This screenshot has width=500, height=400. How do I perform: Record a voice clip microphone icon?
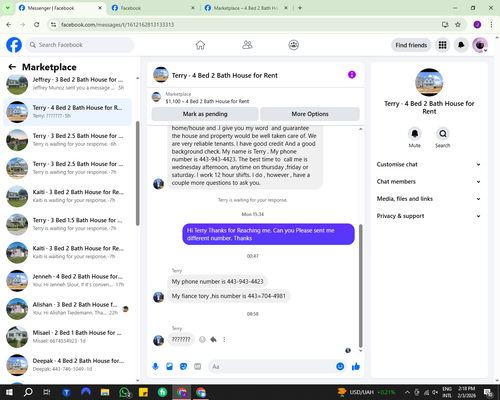pos(155,367)
